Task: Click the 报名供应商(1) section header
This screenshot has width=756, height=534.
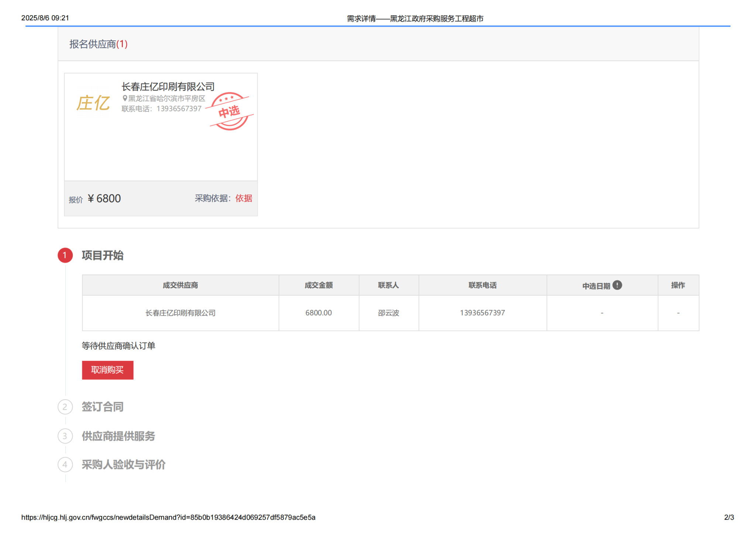Action: pos(98,44)
